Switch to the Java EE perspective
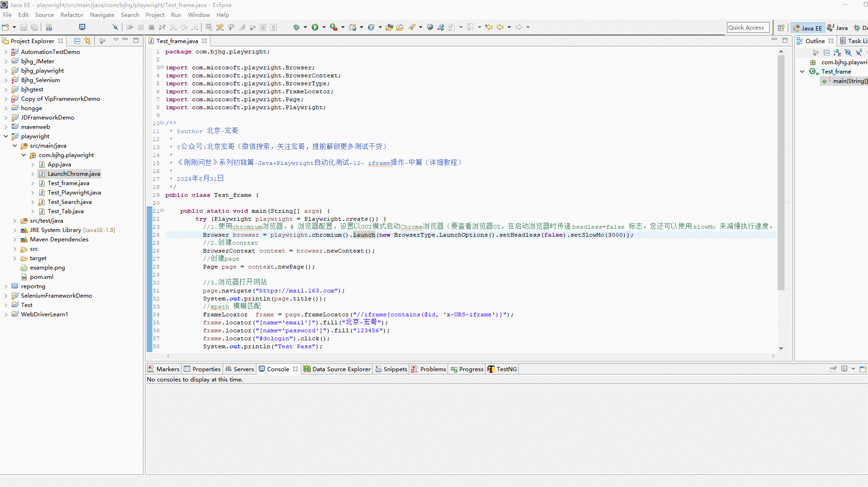Image resolution: width=868 pixels, height=487 pixels. [807, 28]
